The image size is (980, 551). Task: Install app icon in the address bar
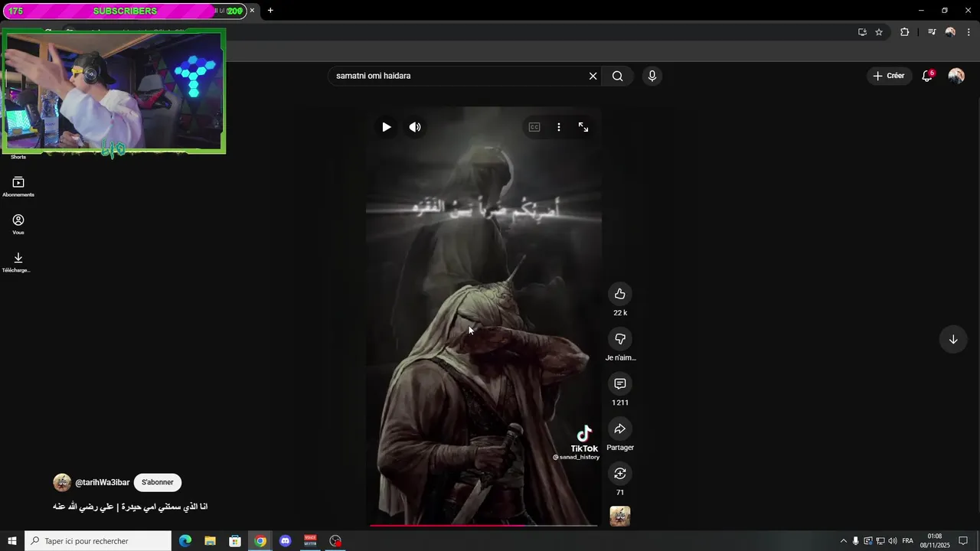pos(862,32)
